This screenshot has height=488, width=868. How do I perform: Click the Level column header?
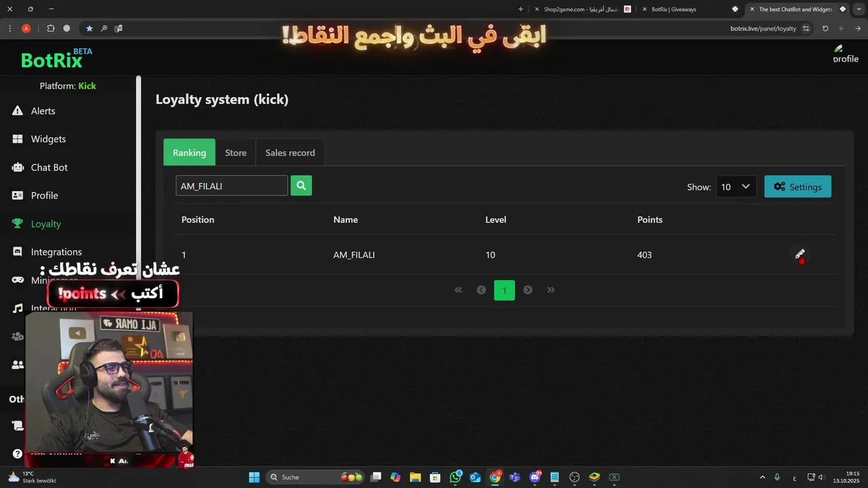(496, 220)
